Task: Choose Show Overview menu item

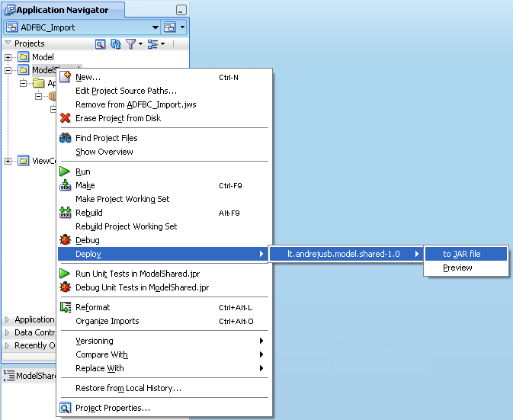Action: [x=165, y=152]
